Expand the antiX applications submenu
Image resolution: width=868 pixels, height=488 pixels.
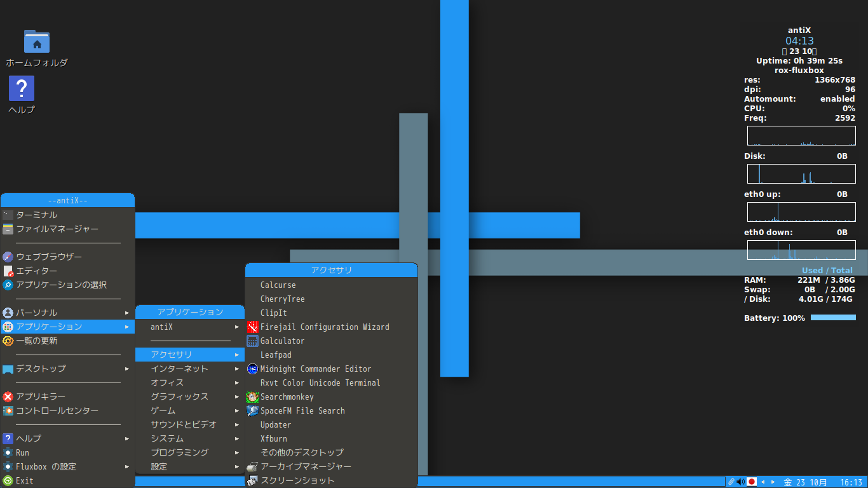pos(190,327)
